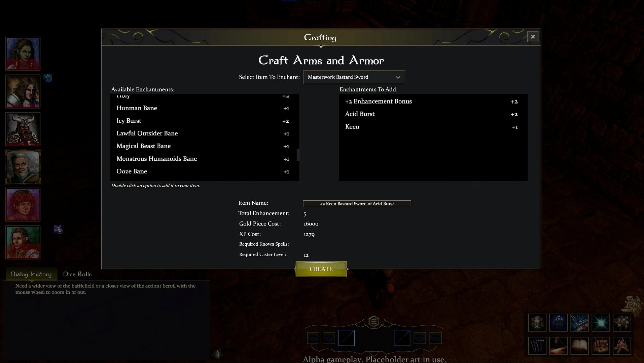Click the crafting forge hammer icon

pyautogui.click(x=559, y=346)
